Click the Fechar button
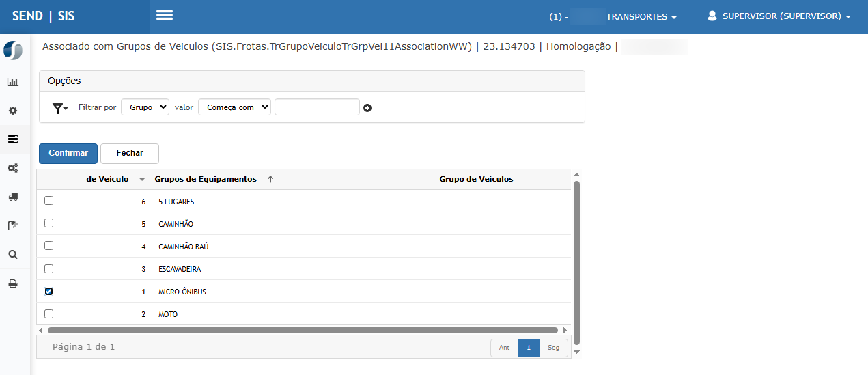Image resolution: width=868 pixels, height=375 pixels. (x=130, y=153)
